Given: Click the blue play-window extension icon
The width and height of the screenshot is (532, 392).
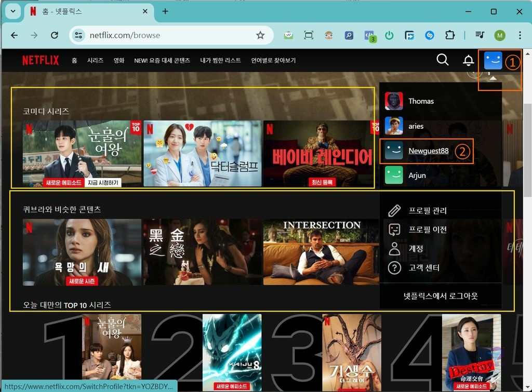Looking at the screenshot, I should pyautogui.click(x=409, y=35).
